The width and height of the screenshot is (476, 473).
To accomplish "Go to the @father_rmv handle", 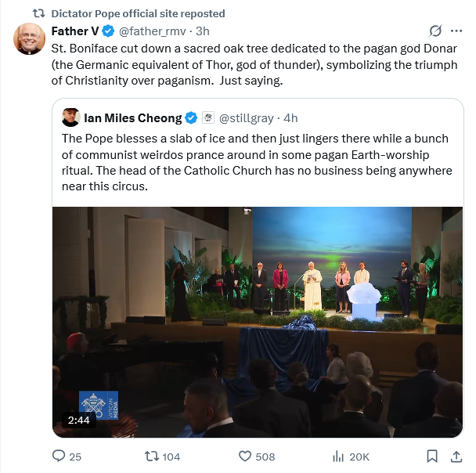I will pos(153,31).
